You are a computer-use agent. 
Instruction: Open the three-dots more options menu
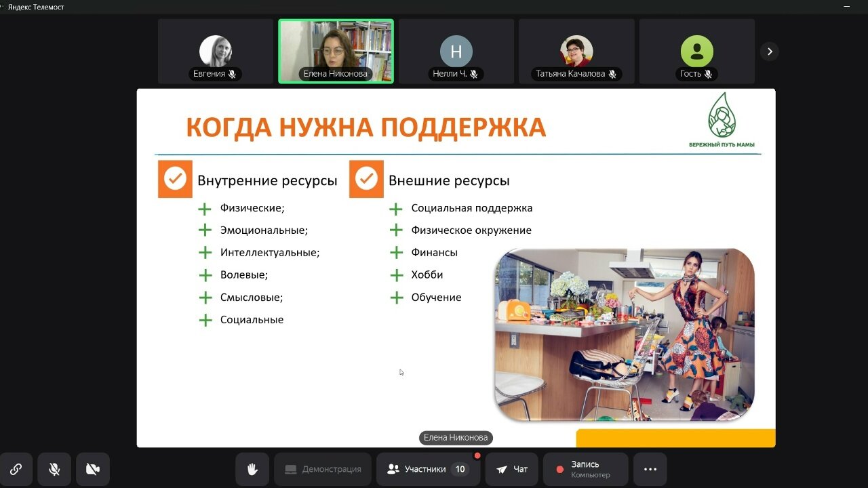click(650, 469)
